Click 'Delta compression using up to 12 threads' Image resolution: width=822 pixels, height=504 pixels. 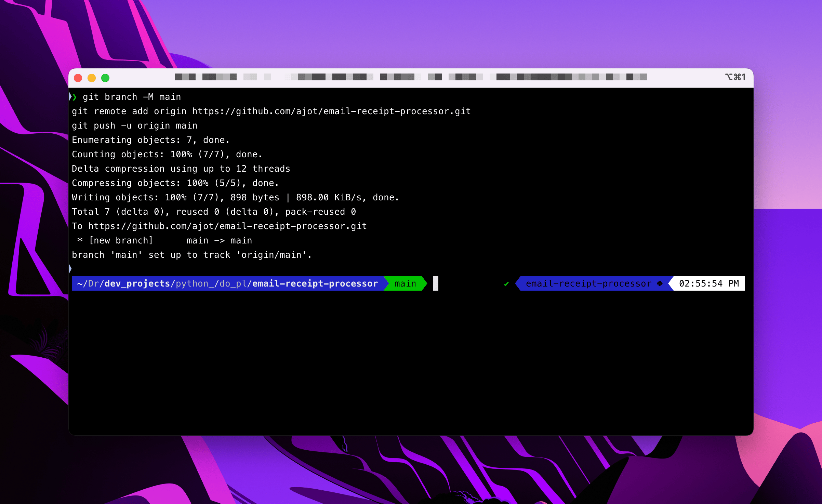click(x=181, y=169)
